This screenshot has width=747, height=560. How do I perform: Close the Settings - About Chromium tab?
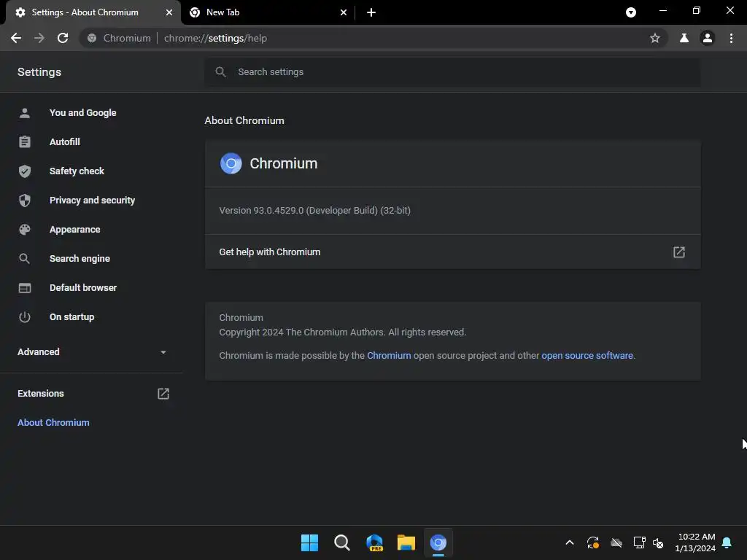[x=169, y=12]
